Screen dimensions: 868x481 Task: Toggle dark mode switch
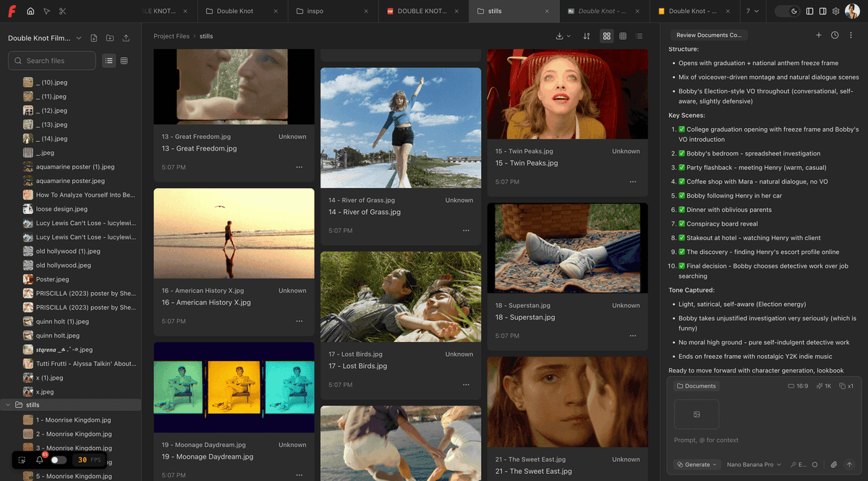coord(788,12)
